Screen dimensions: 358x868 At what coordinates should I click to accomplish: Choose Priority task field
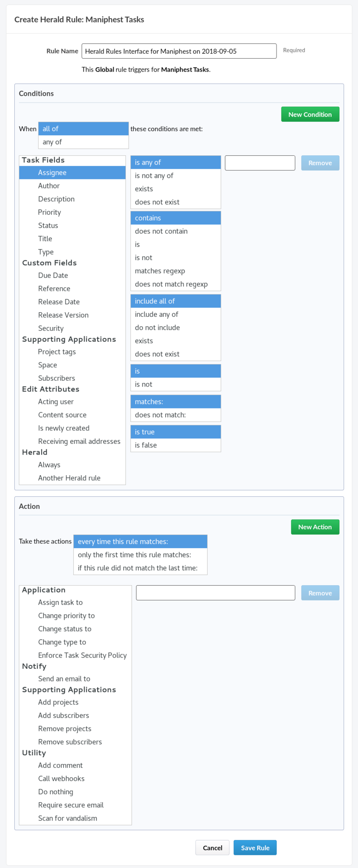72,212
